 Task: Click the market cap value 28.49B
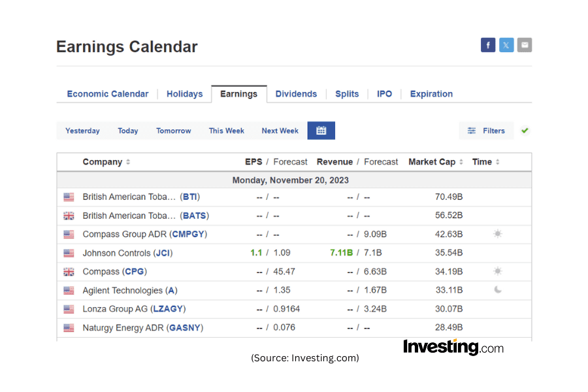pyautogui.click(x=449, y=327)
